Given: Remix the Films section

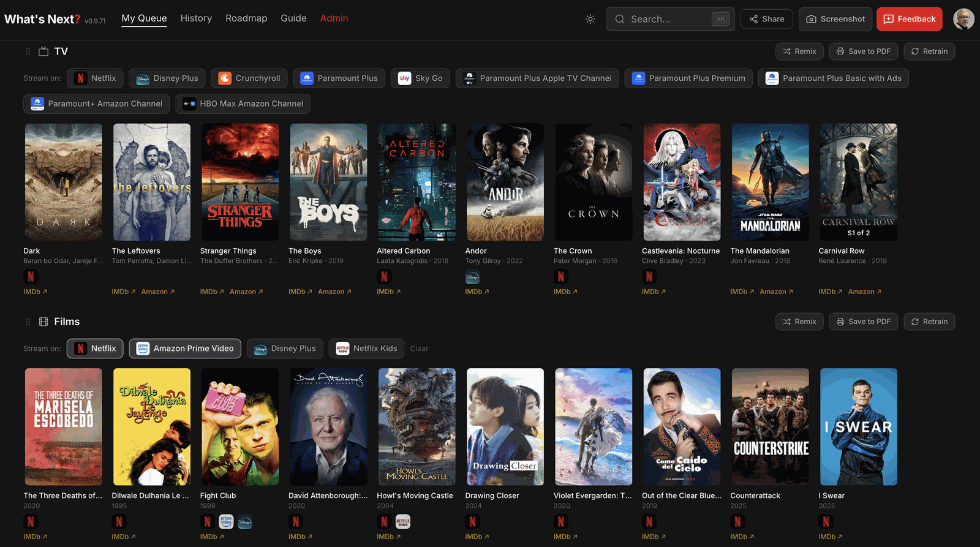Looking at the screenshot, I should 799,322.
